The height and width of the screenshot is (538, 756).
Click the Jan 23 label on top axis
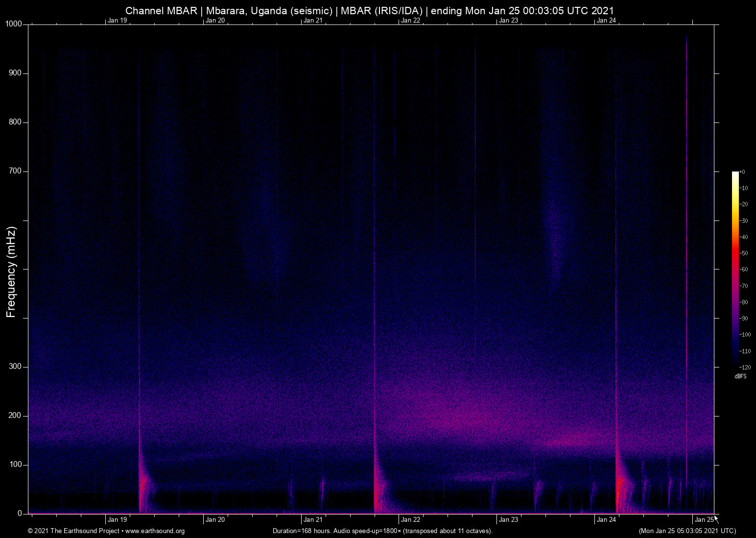[x=508, y=21]
